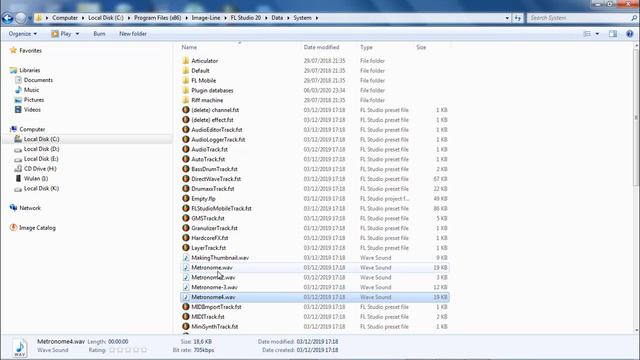Select AudioLoggerTrack.fst preset icon
The image size is (640, 360).
[x=186, y=139]
